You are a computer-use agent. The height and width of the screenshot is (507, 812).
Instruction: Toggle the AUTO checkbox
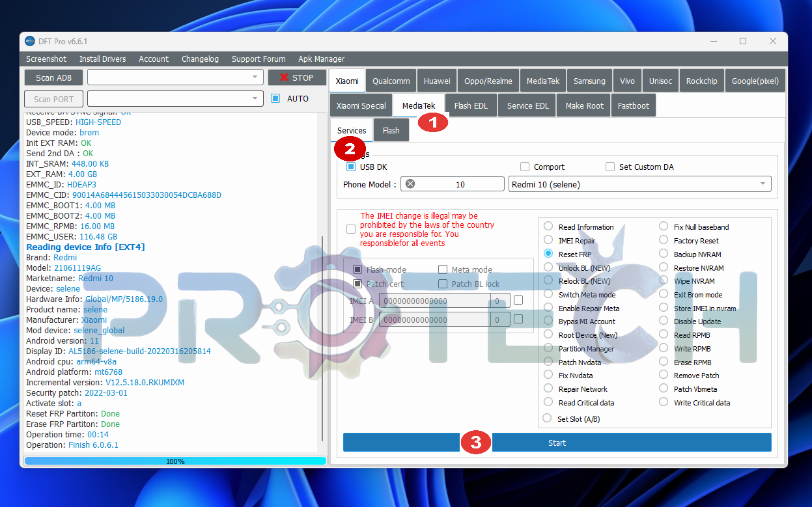pos(275,98)
